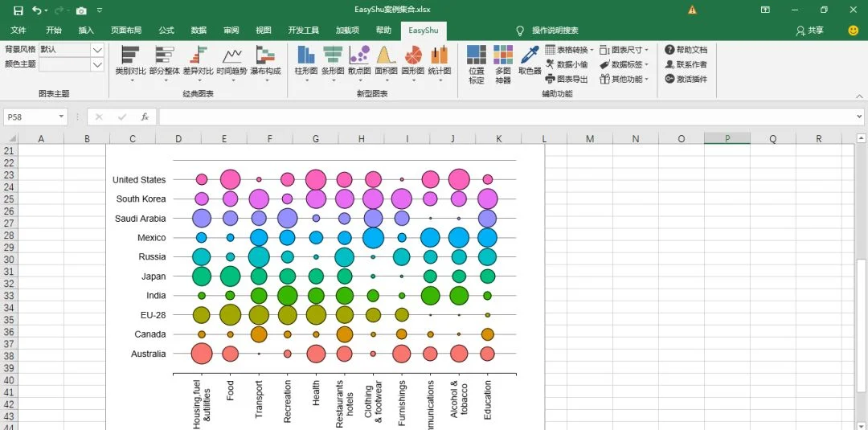Click vertical scrollbar up arrow

pyautogui.click(x=861, y=138)
